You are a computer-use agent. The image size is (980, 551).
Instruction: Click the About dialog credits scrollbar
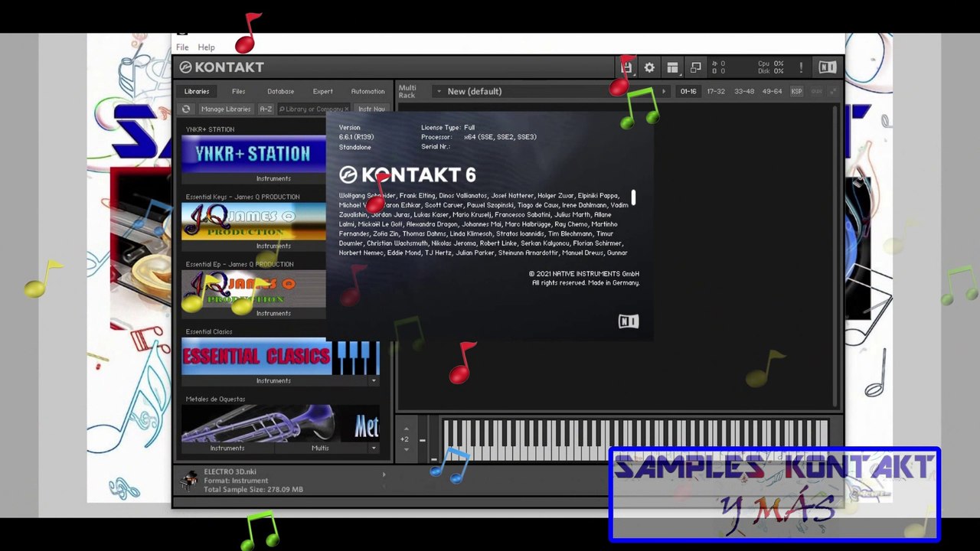click(x=633, y=197)
